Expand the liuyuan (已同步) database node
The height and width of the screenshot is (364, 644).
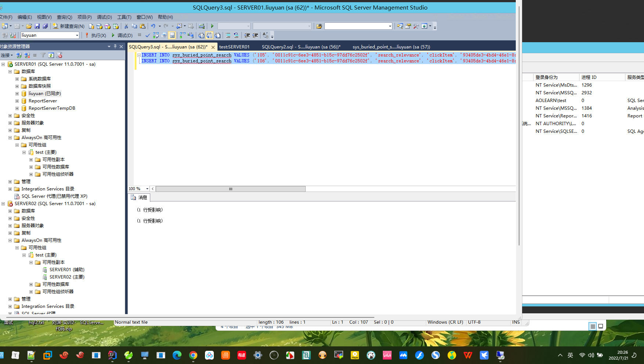click(17, 94)
